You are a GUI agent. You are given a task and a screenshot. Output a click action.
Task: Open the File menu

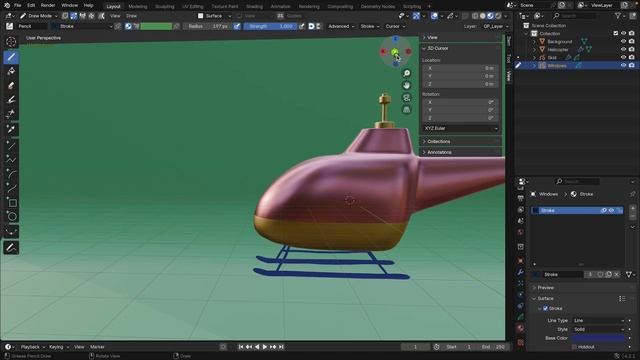[x=18, y=5]
